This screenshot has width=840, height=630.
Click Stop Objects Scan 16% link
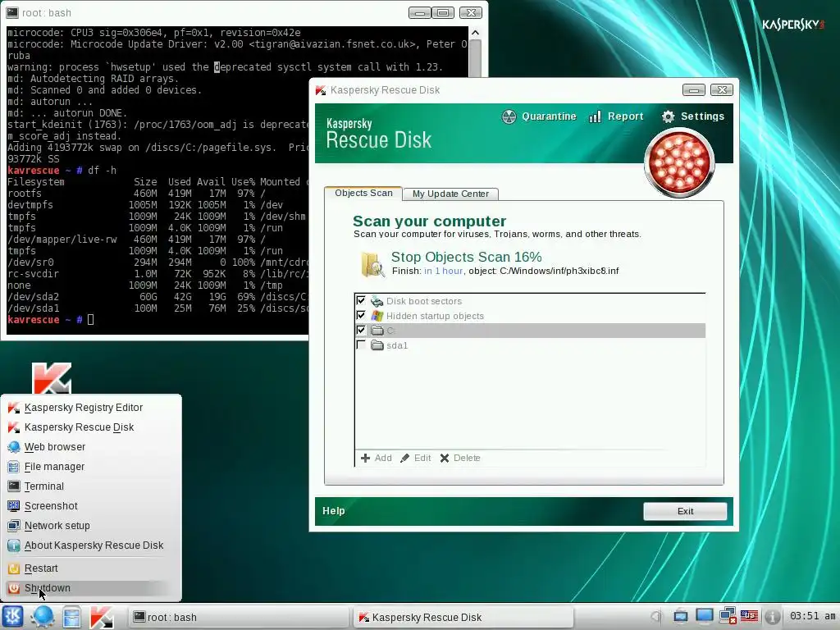[466, 257]
